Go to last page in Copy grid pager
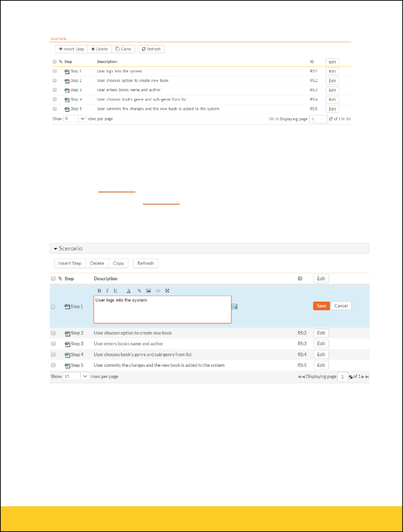The image size is (403, 532). click(x=367, y=376)
